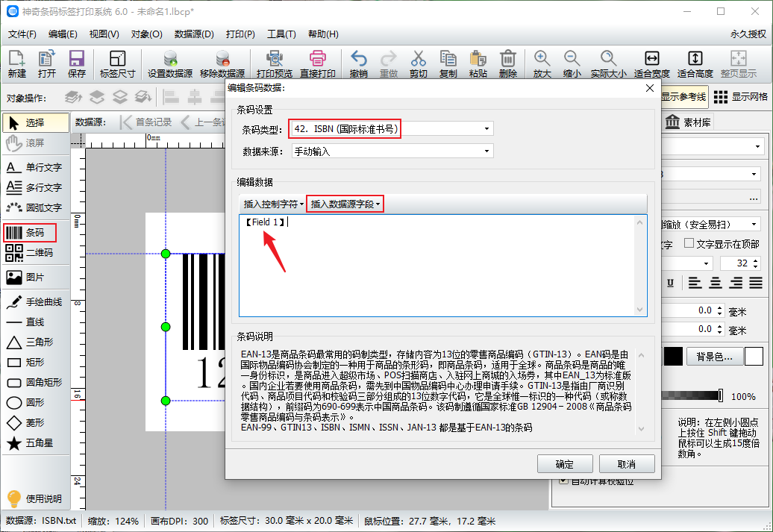Screen dimensions: 773x532
Task: Select the 条码 barcode tool
Action: coord(30,232)
